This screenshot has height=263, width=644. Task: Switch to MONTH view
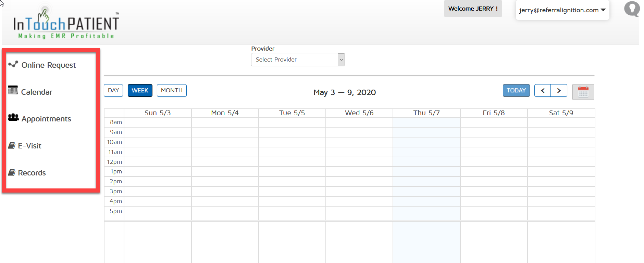[172, 91]
